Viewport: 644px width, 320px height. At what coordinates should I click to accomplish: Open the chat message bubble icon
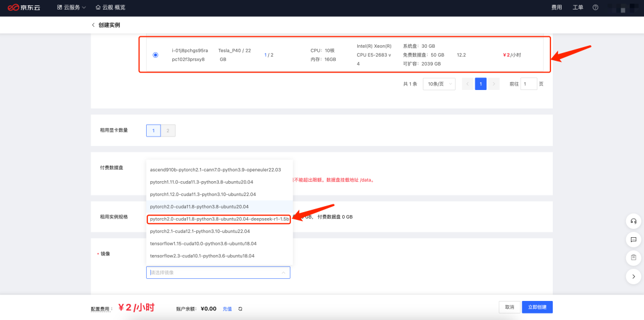tap(633, 240)
